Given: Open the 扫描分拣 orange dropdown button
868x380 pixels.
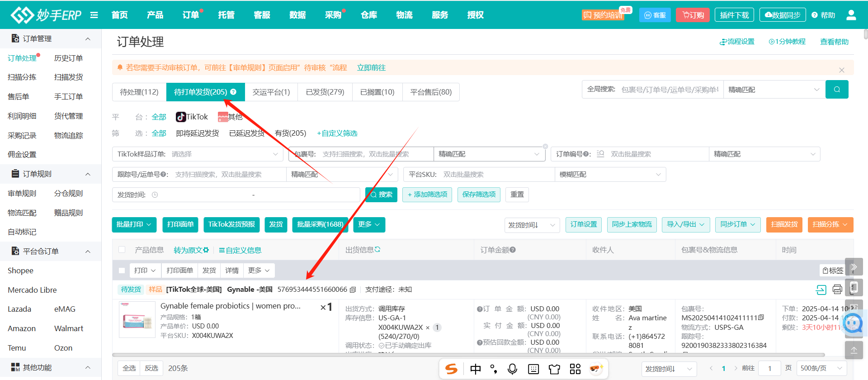Looking at the screenshot, I should [x=830, y=224].
